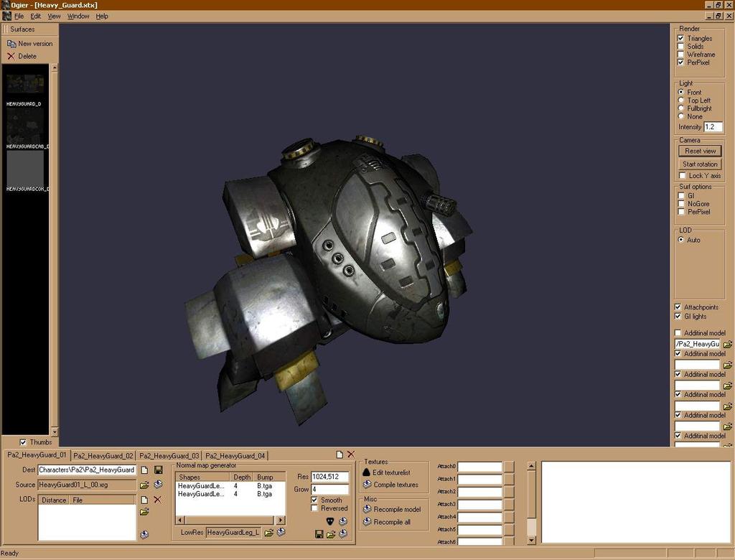Click the black mask icon under Reversed
Screen dimensions: 735x560
[x=330, y=521]
